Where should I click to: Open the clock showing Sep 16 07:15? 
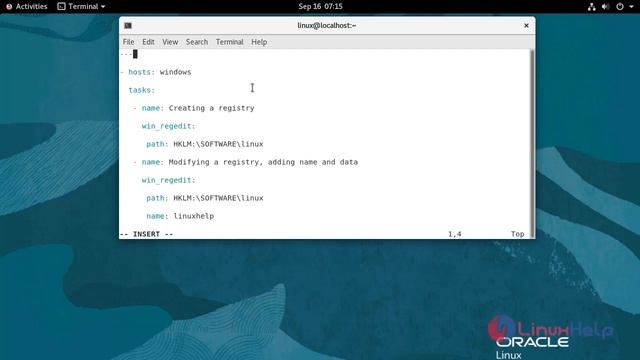320,7
